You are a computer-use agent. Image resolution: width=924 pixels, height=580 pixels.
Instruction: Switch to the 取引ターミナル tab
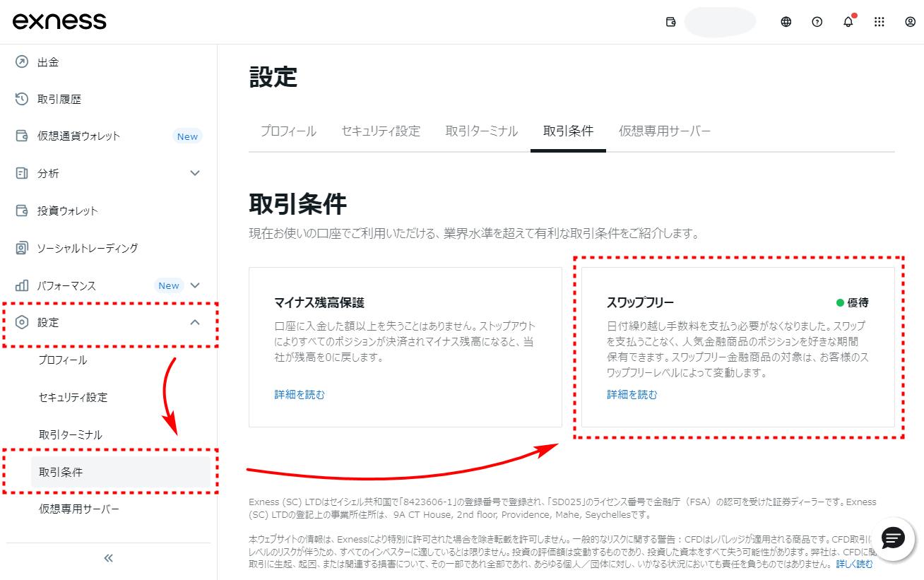pyautogui.click(x=482, y=131)
